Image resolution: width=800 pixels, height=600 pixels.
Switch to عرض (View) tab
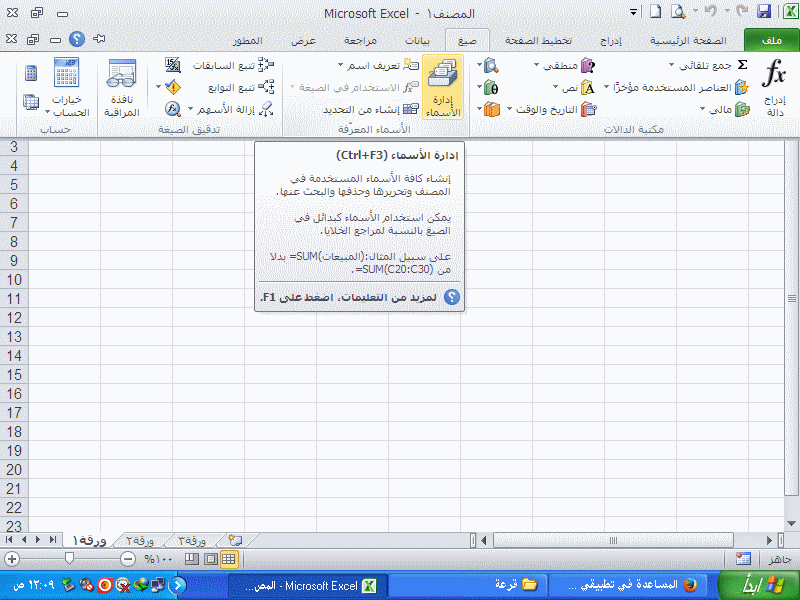point(304,40)
